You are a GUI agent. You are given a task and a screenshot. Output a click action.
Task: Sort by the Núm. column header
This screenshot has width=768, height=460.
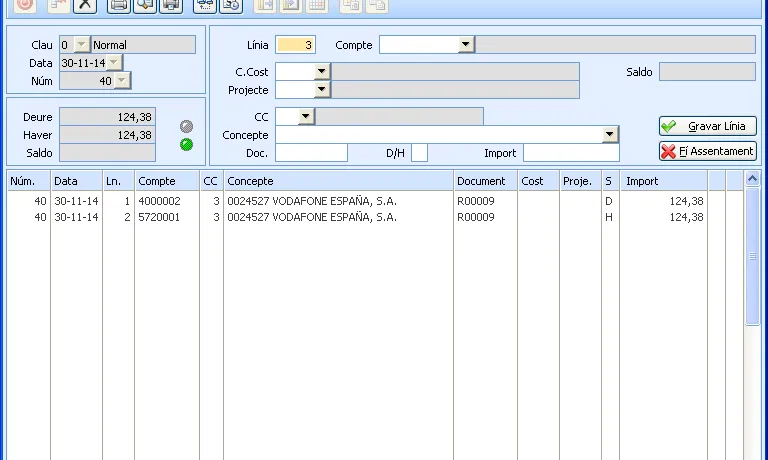coord(28,181)
